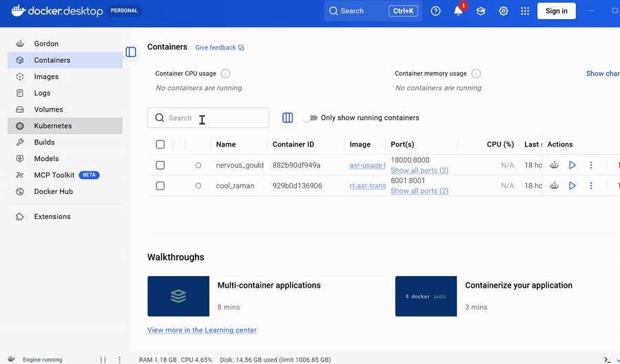
Task: Open the help question mark icon
Action: [x=436, y=11]
